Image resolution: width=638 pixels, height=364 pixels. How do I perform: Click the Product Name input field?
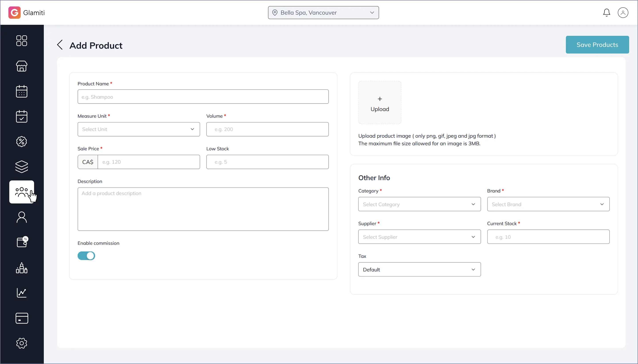click(203, 97)
